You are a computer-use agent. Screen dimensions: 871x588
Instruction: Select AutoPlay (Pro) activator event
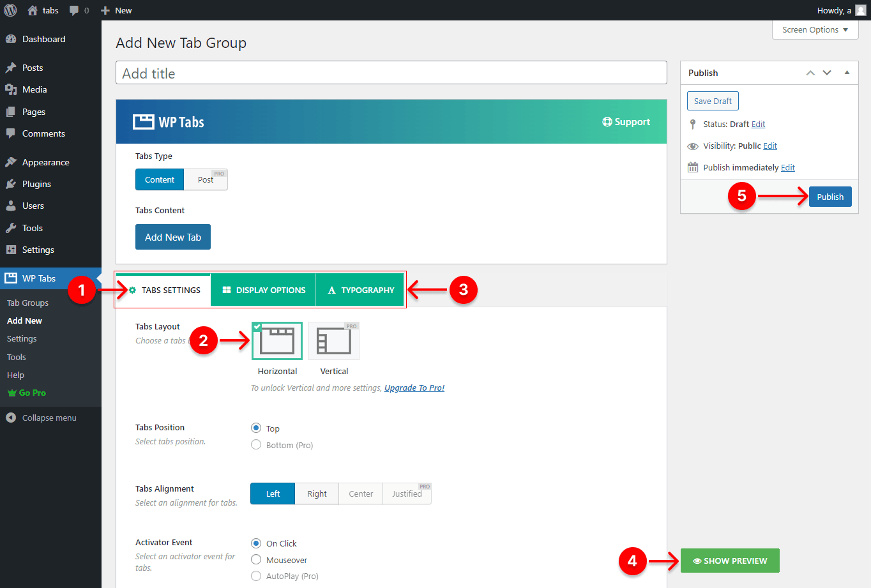point(256,576)
